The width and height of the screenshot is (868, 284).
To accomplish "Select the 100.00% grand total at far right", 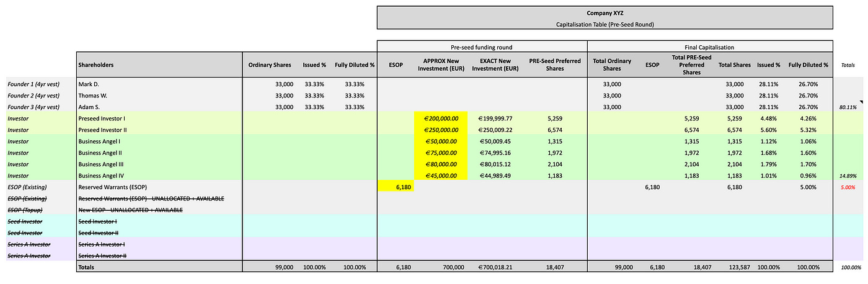I will (x=851, y=267).
